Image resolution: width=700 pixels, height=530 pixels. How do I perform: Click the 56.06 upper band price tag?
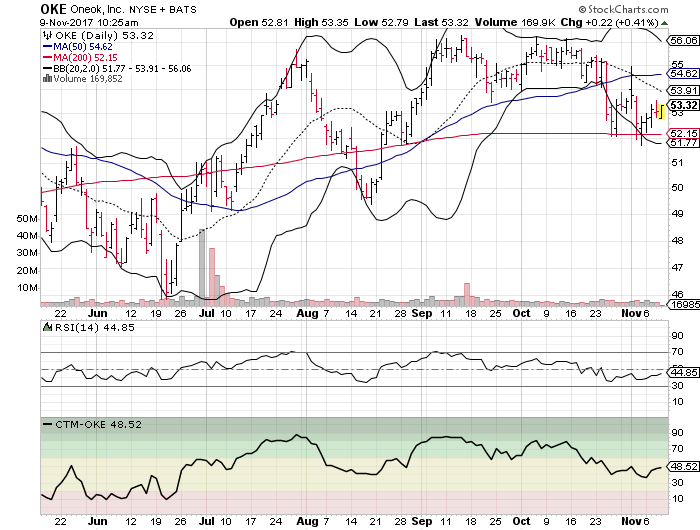tap(683, 41)
